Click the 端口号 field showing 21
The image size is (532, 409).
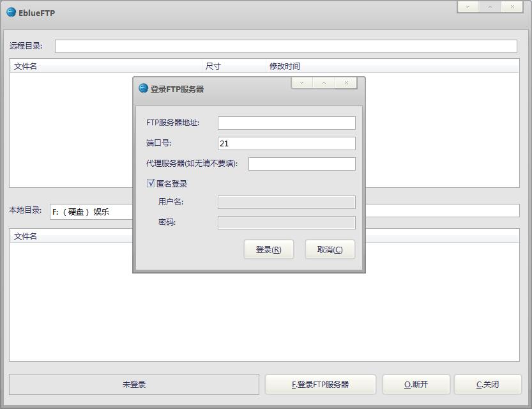click(x=286, y=144)
